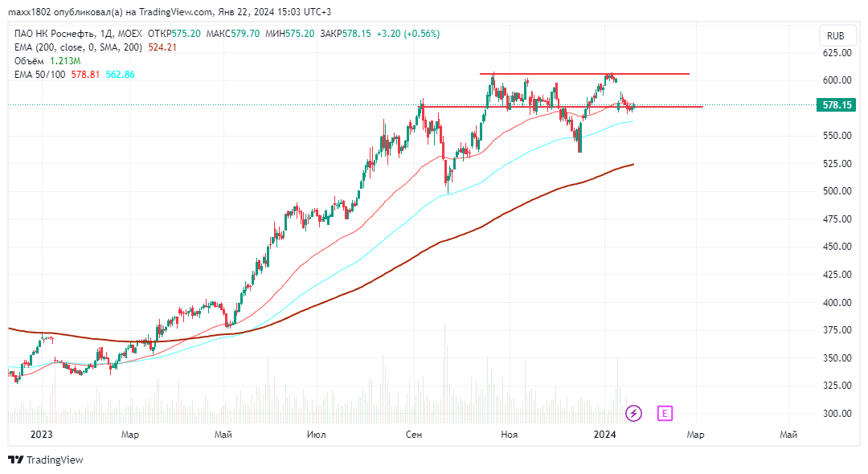Click the 562.86 EMA 100 value
This screenshot has width=868, height=474.
[x=120, y=75]
